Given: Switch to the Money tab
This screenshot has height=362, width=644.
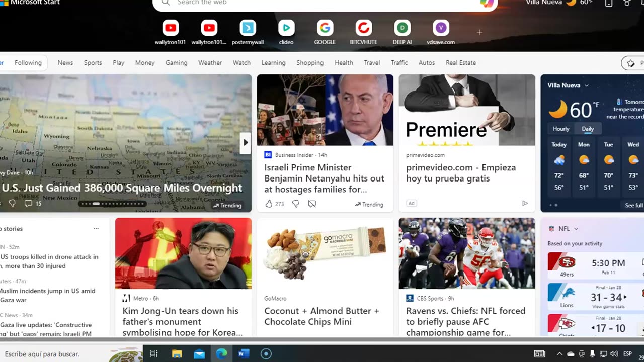Looking at the screenshot, I should [145, 63].
